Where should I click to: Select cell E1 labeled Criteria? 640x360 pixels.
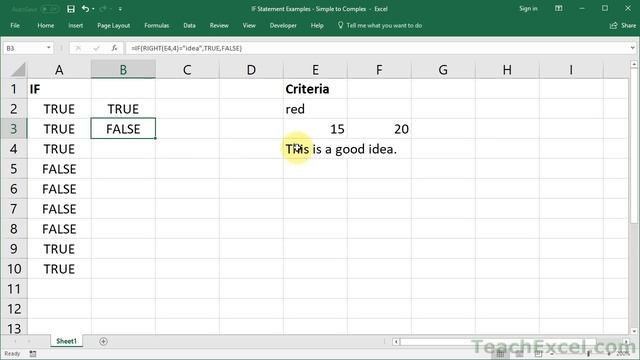[316, 89]
